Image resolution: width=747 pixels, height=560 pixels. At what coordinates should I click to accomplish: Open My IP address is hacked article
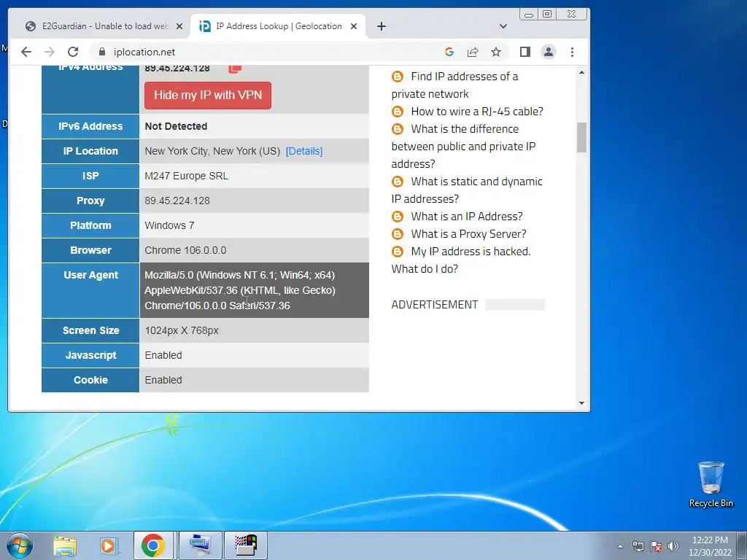461,260
